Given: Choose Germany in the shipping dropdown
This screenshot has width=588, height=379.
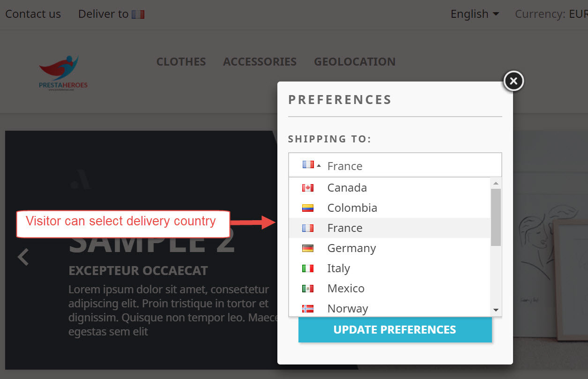Looking at the screenshot, I should [351, 248].
